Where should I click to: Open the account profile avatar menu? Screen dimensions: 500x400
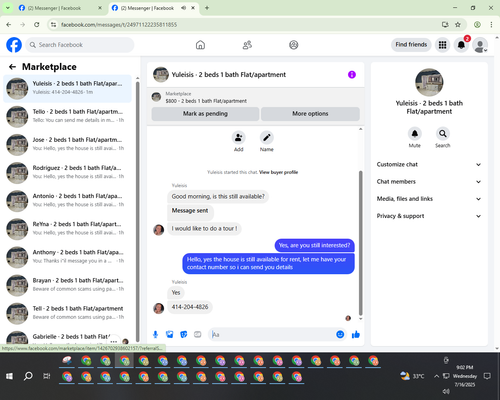point(480,45)
